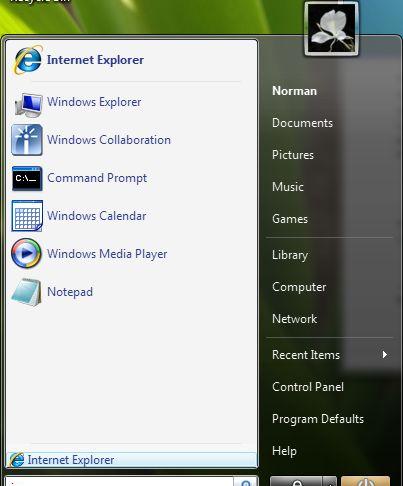Go to the Pictures folder
This screenshot has height=486, width=403.
[293, 155]
